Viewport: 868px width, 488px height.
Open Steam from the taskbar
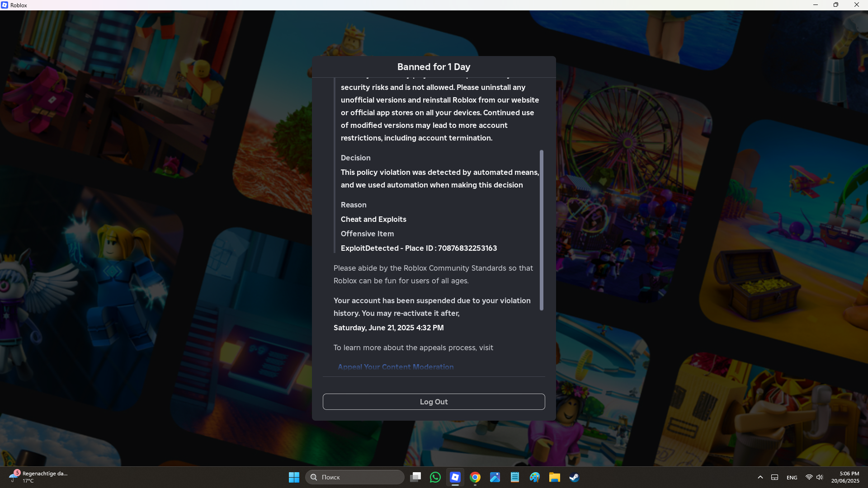(574, 477)
